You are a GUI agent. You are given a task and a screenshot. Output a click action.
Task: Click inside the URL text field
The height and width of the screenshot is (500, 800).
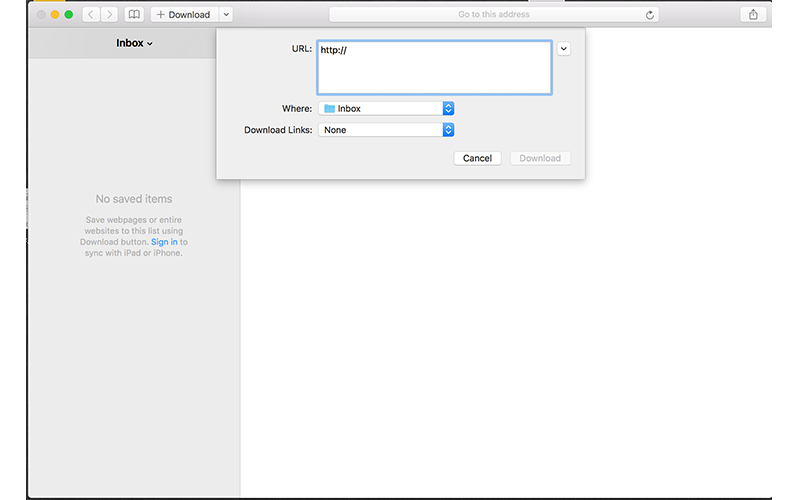(x=434, y=68)
